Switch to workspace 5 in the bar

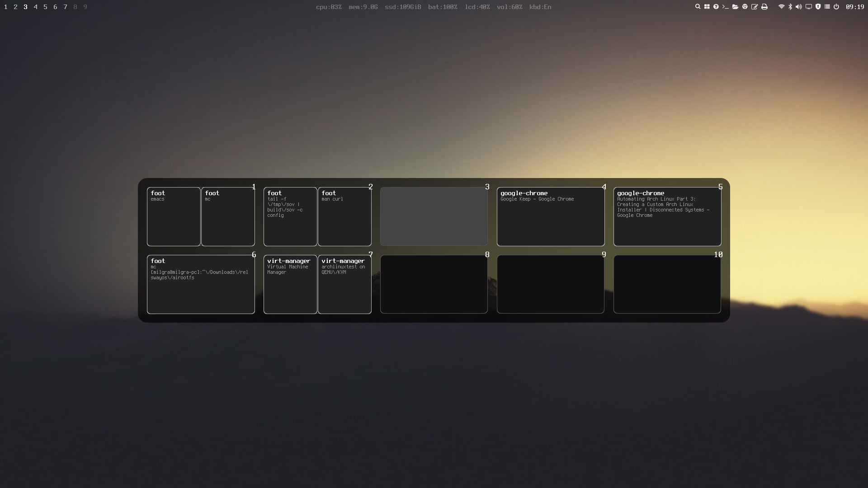(x=45, y=7)
